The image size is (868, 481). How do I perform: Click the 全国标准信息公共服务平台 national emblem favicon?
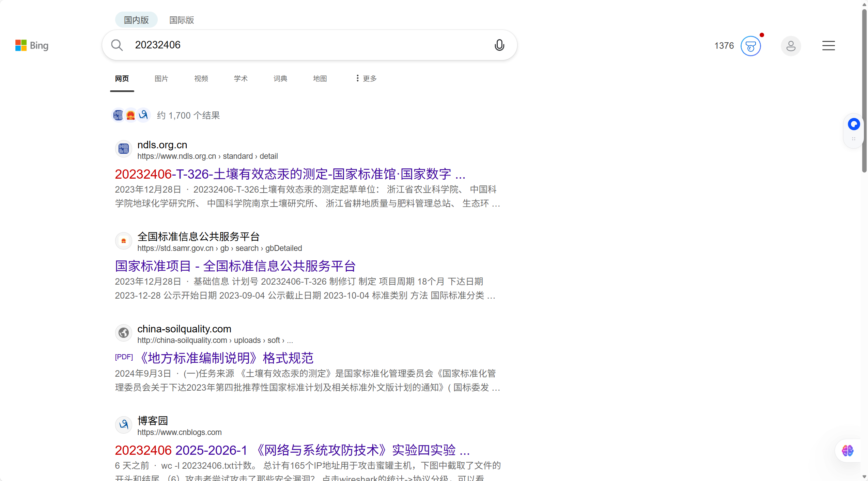coord(123,241)
